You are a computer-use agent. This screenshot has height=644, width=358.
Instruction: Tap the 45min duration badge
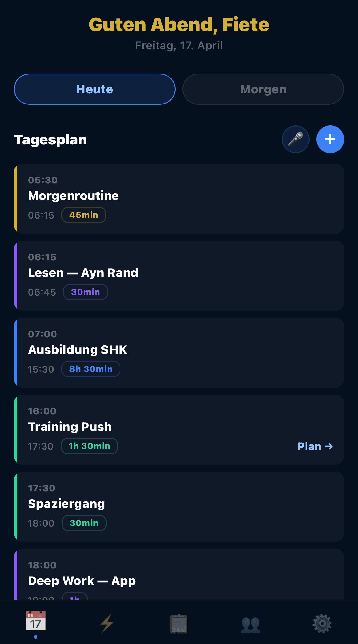pos(84,215)
